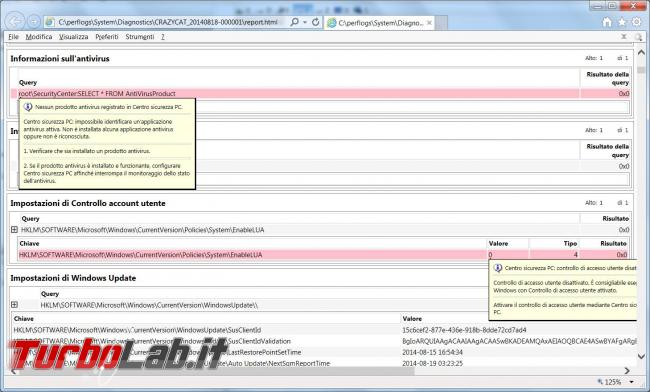Image resolution: width=650 pixels, height=392 pixels.
Task: Expand the WindowsUpdate query row
Action: pos(14,305)
